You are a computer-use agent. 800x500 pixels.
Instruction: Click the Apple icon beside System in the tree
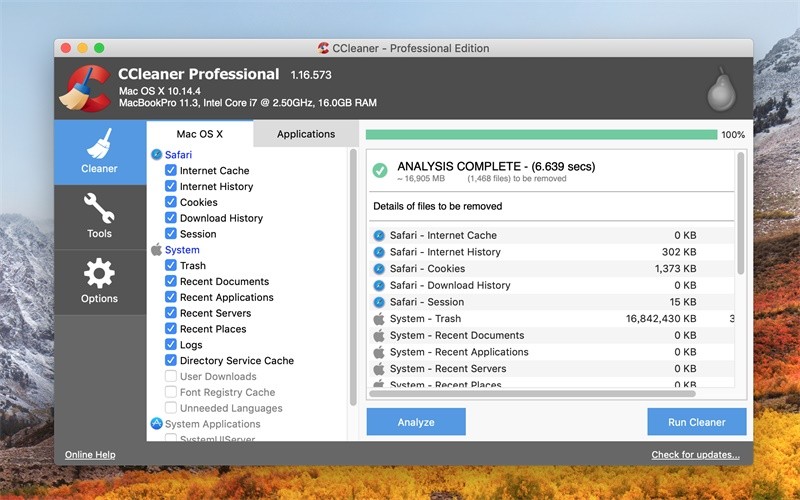pyautogui.click(x=157, y=249)
